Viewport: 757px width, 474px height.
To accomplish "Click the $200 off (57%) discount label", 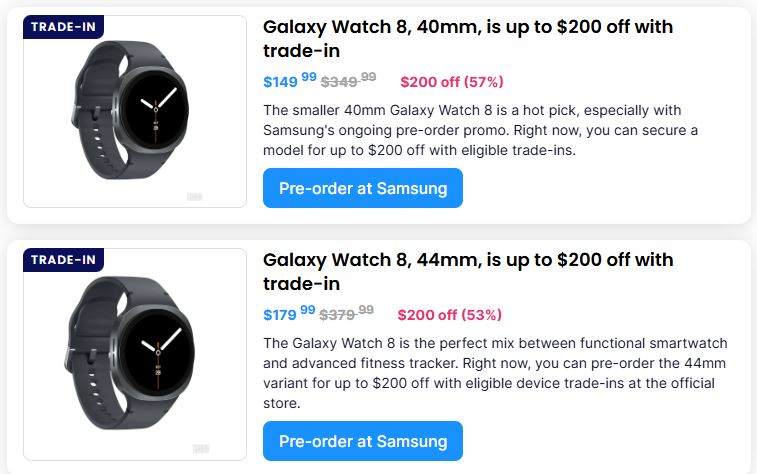I will tap(452, 81).
